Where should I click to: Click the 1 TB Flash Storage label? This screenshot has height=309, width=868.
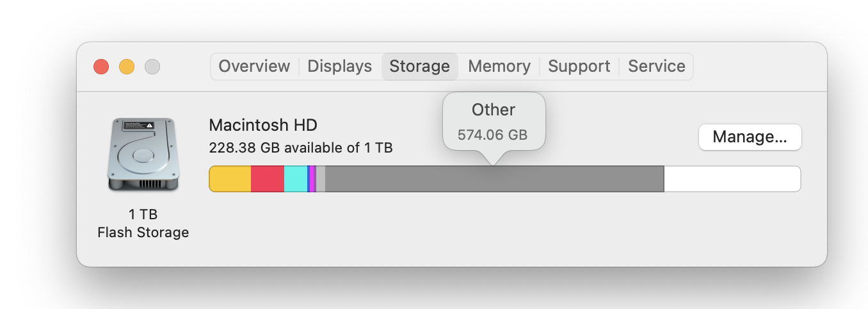click(143, 223)
